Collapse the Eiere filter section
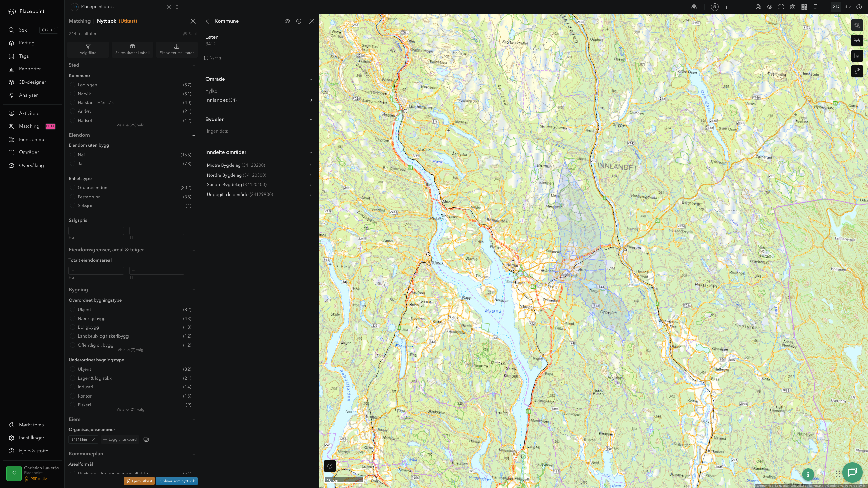 [x=194, y=420]
